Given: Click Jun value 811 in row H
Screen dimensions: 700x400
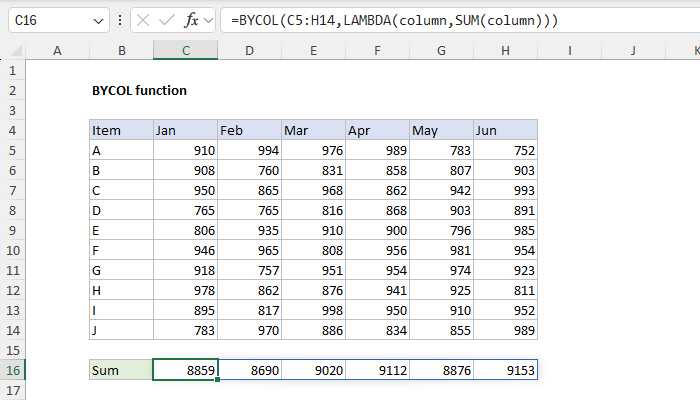Looking at the screenshot, I should (x=505, y=291).
